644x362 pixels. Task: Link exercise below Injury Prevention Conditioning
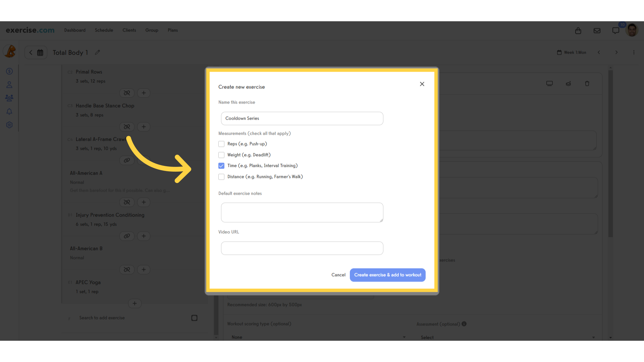click(x=127, y=236)
